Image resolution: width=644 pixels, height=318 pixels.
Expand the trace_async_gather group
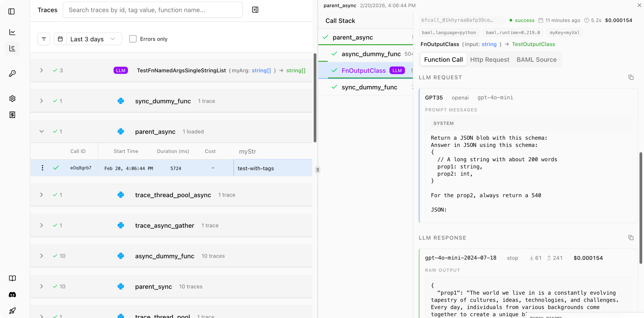[42, 225]
